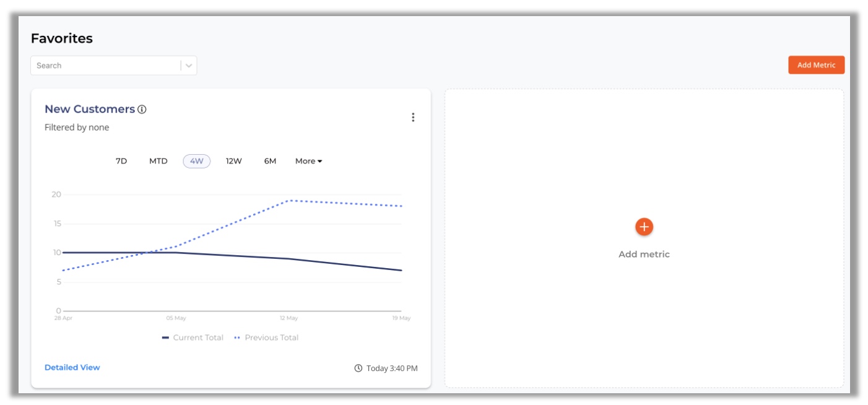
Task: Click the clock icon beside Today 3:40 PM
Action: (358, 368)
